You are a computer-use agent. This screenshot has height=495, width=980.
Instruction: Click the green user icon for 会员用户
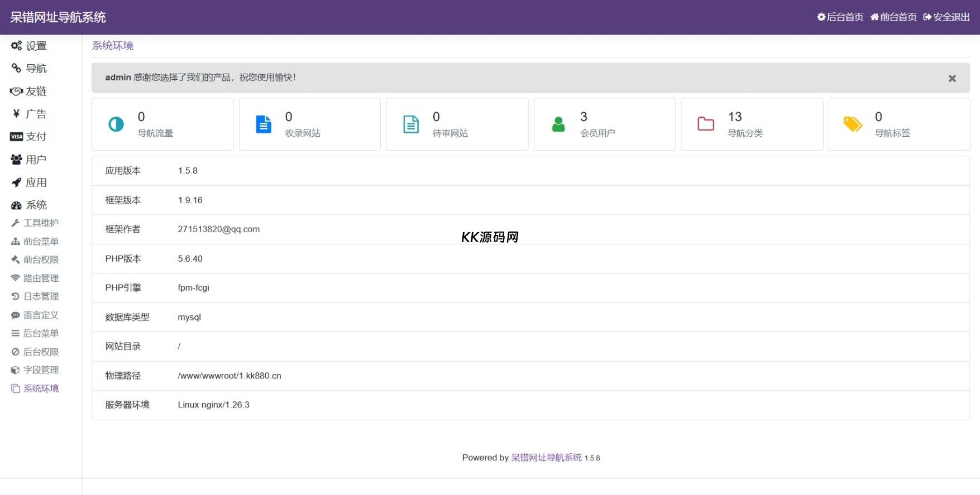(x=558, y=124)
